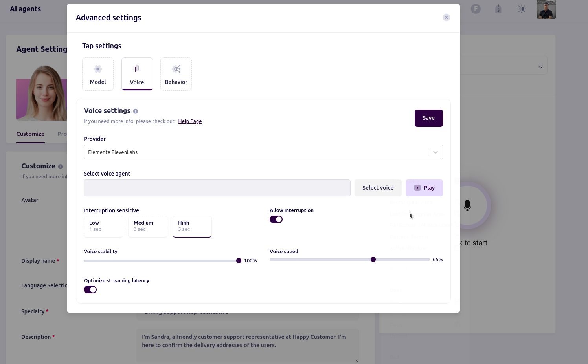Open the Model tab settings
Image resolution: width=588 pixels, height=364 pixels.
tap(98, 74)
